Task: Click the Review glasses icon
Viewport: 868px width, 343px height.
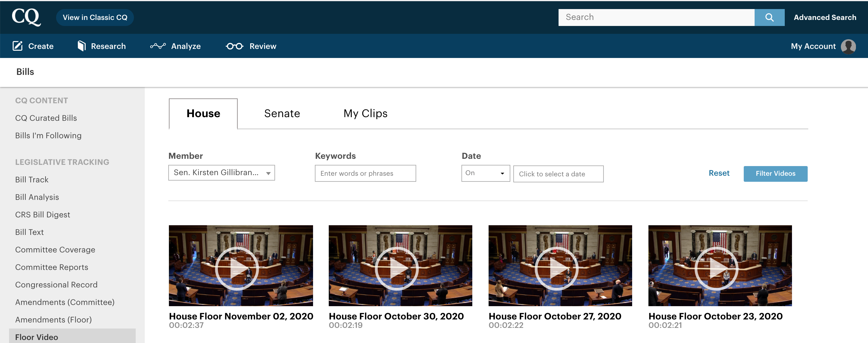Action: (235, 46)
